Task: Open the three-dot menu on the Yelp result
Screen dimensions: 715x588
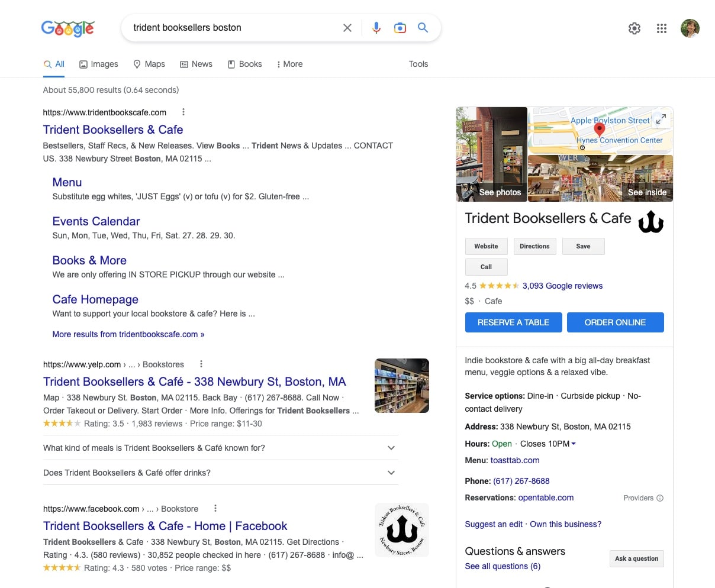Action: pyautogui.click(x=199, y=364)
